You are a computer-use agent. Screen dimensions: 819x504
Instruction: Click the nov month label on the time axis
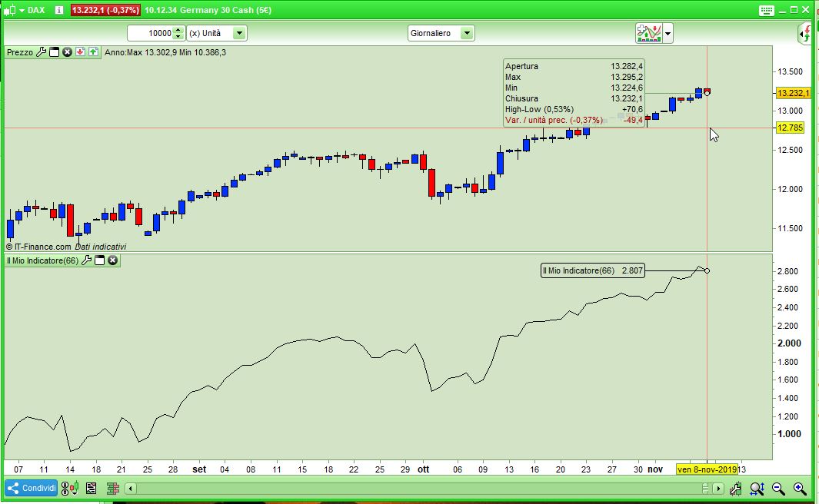tap(655, 469)
